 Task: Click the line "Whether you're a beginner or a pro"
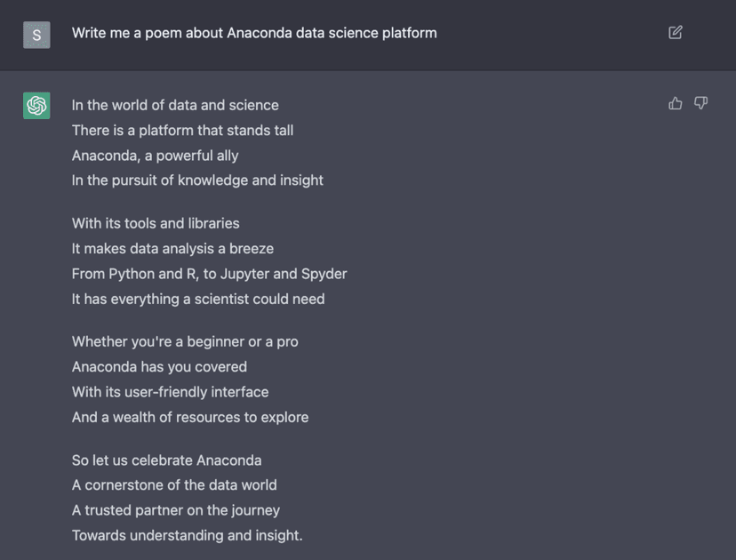click(185, 341)
